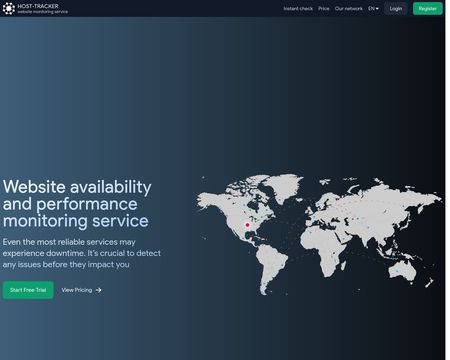Select the pink location marker on map
This screenshot has height=360, width=450.
coord(247,225)
